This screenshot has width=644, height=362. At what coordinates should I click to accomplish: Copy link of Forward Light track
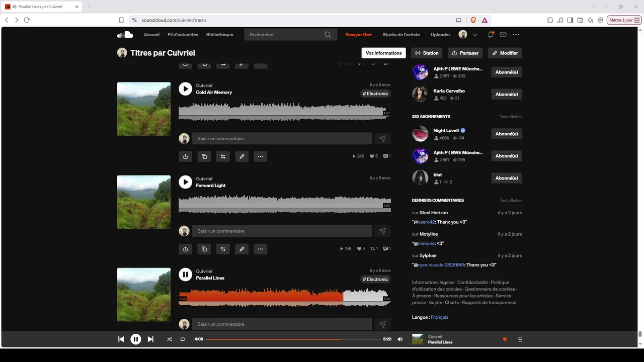click(204, 249)
